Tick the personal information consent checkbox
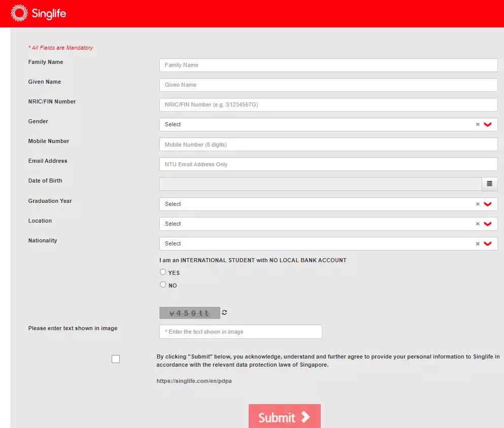 116,359
